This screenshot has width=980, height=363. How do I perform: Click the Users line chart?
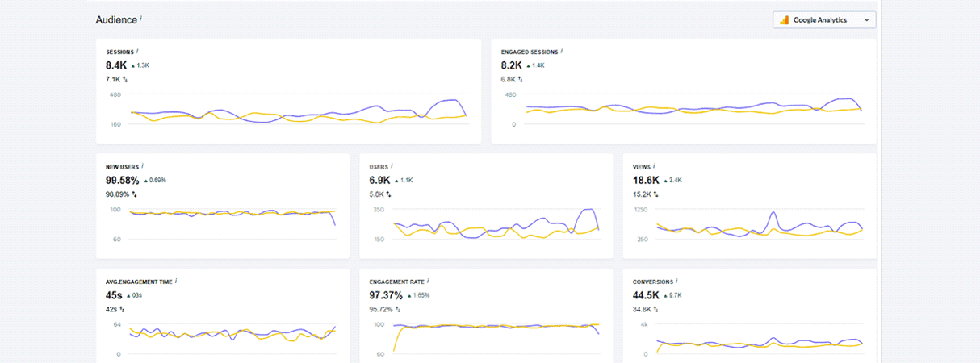(x=496, y=227)
